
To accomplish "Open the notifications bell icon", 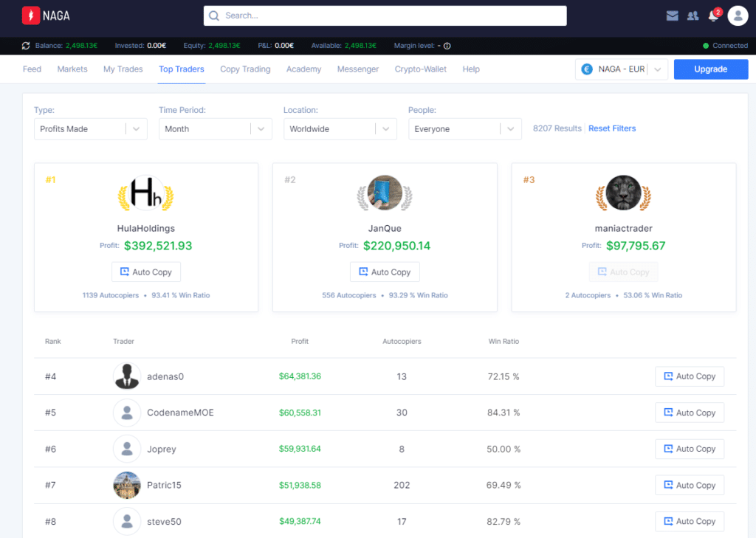I will [714, 16].
